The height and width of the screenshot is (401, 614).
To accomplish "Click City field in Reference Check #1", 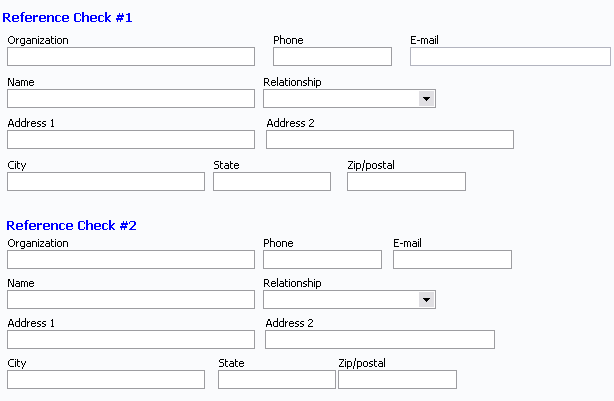I will (106, 181).
